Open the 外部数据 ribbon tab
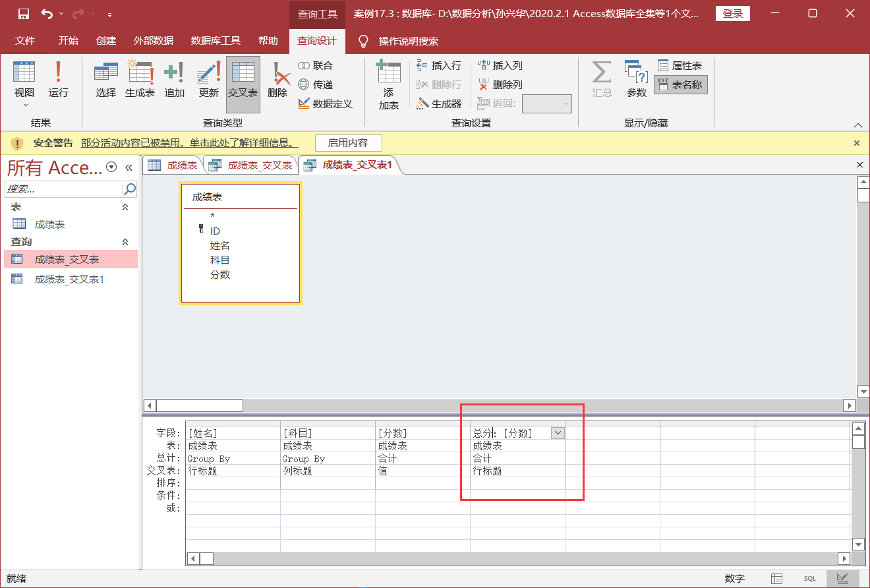Viewport: 870px width, 588px height. [x=153, y=41]
